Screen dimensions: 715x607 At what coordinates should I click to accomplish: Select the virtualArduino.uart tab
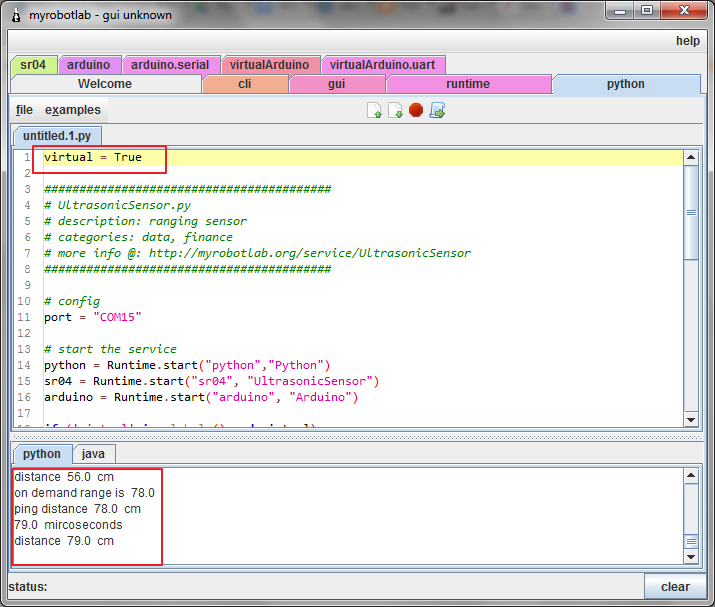[x=382, y=65]
